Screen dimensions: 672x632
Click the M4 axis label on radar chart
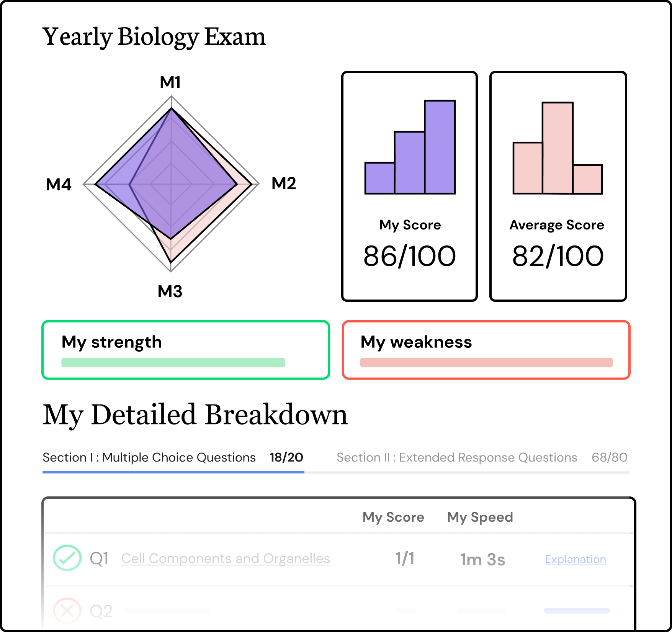tap(59, 184)
